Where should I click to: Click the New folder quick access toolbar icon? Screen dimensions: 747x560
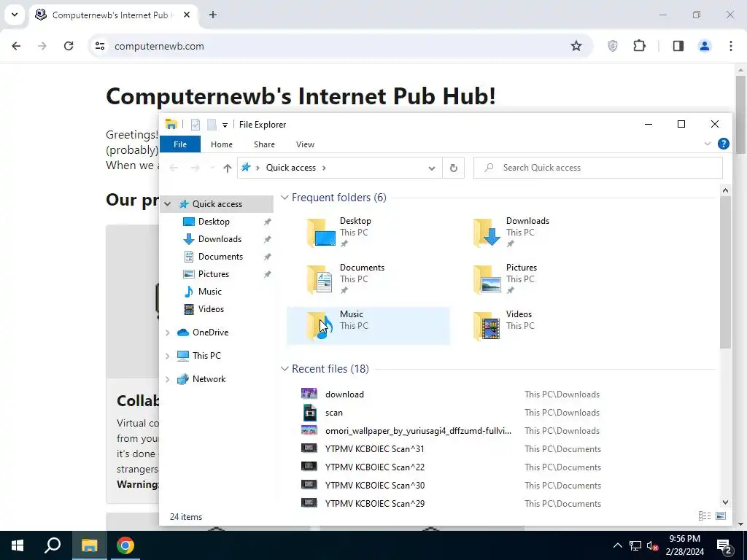[212, 125]
